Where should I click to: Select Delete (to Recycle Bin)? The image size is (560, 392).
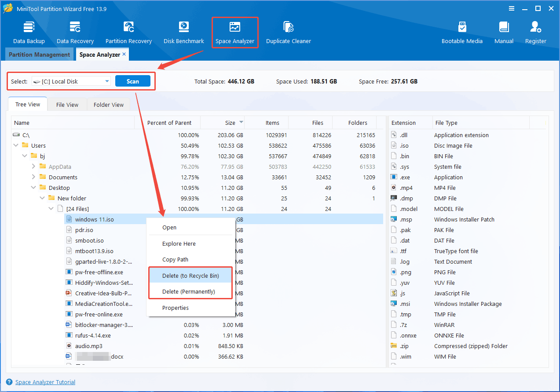coord(190,276)
